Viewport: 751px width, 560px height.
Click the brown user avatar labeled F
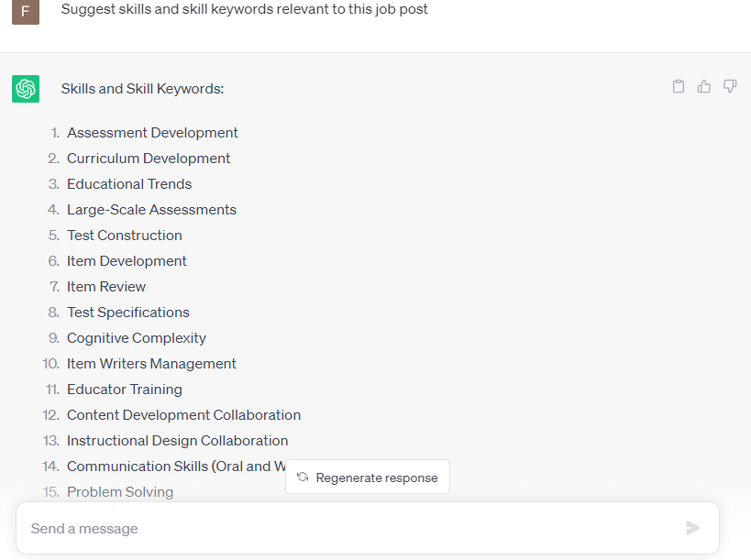tap(26, 11)
